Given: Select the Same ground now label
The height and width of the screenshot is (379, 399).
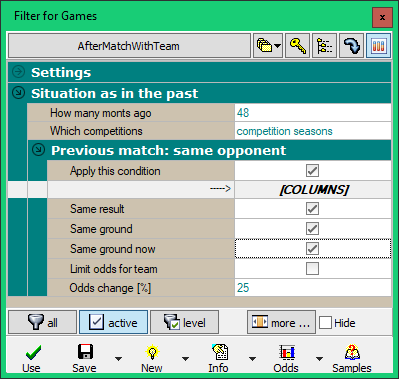Looking at the screenshot, I should [113, 249].
